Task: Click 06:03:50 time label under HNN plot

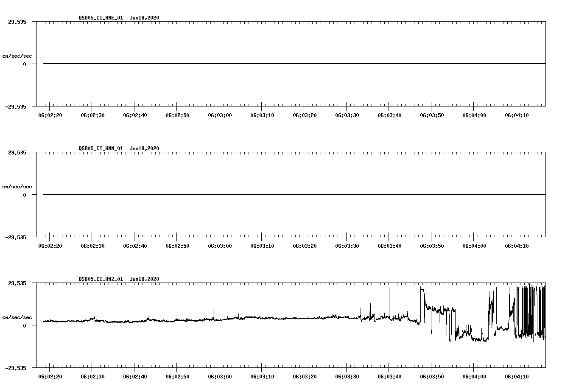Action: point(432,246)
